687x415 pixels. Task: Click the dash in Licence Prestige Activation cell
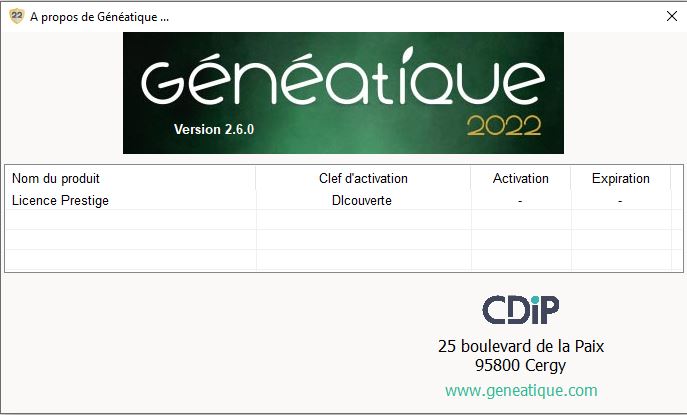tap(520, 201)
